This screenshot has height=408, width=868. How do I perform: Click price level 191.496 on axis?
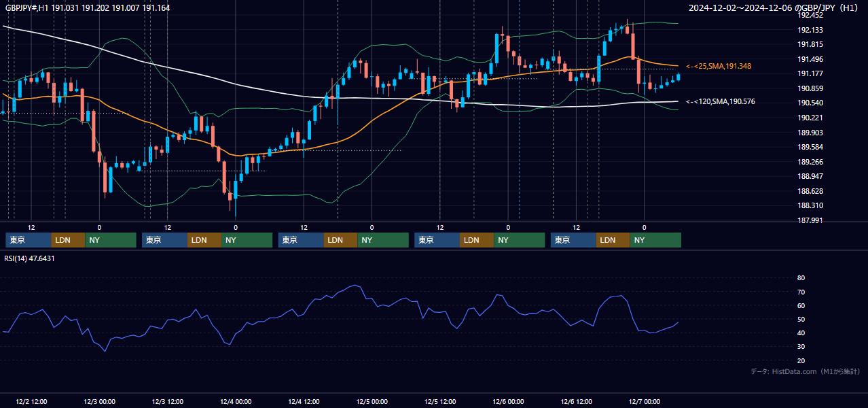tap(810, 59)
